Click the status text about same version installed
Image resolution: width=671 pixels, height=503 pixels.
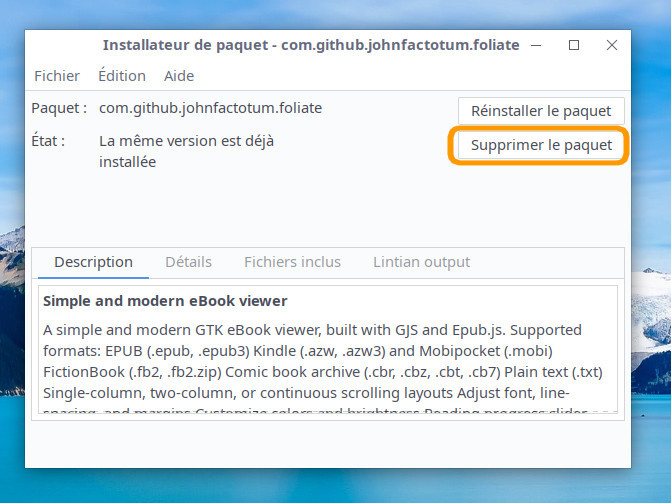coord(186,151)
